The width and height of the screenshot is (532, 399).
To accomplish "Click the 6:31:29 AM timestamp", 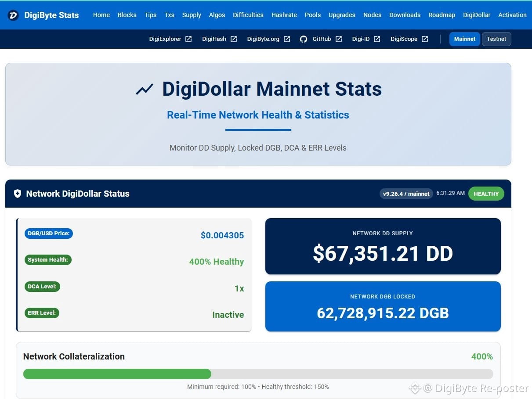I will click(x=450, y=193).
